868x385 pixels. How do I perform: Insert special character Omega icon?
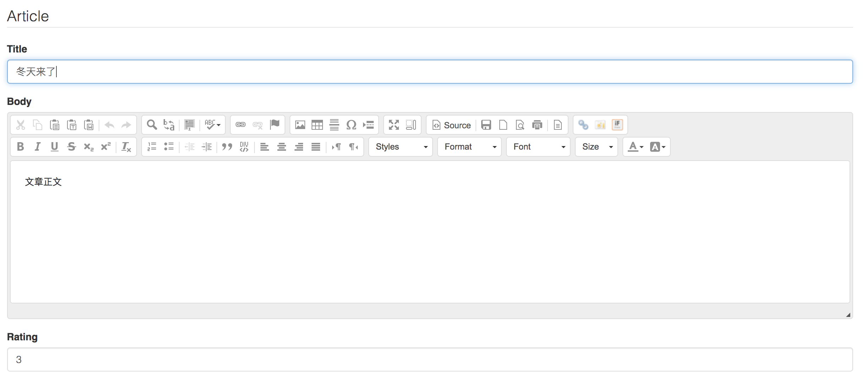[351, 125]
